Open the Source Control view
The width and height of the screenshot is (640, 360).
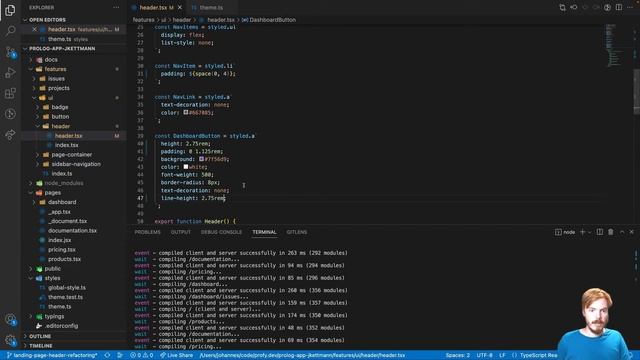[x=10, y=52]
